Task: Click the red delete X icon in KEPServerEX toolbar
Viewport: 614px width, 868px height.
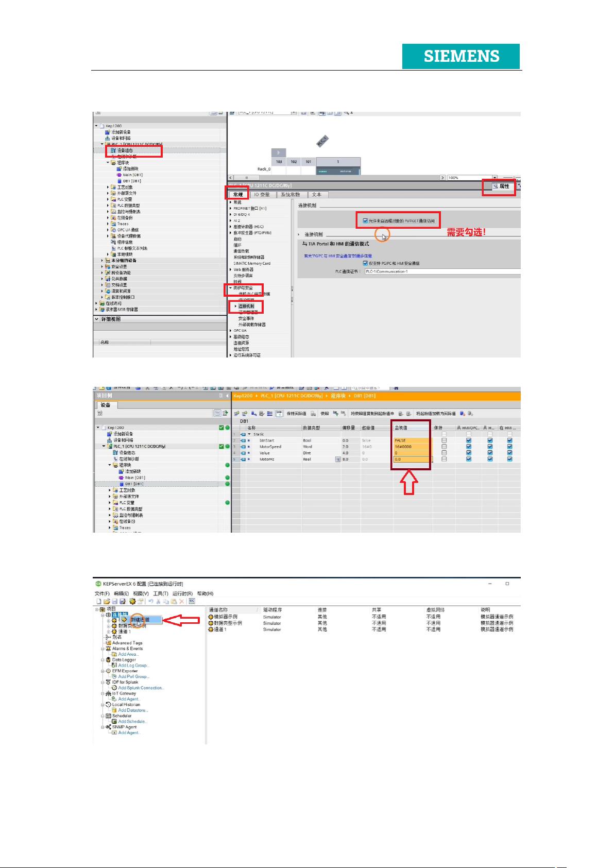Action: point(182,601)
